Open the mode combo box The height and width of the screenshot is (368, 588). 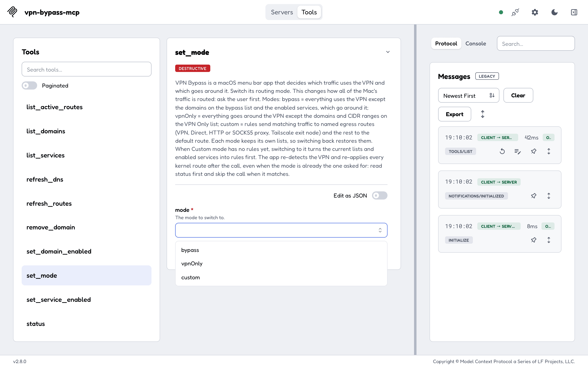coord(281,230)
